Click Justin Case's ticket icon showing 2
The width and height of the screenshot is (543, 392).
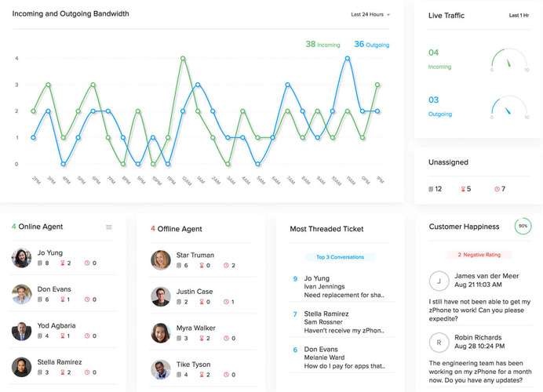[x=179, y=302]
